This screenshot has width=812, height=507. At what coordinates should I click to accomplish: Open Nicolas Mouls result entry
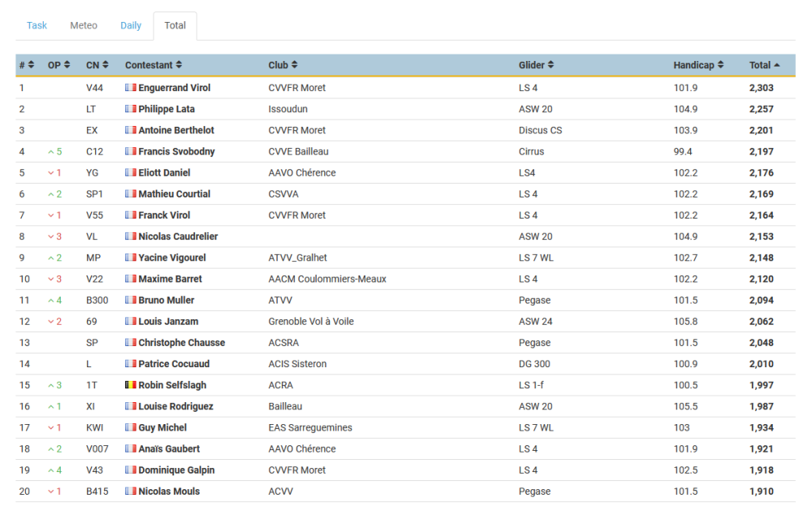pos(169,492)
